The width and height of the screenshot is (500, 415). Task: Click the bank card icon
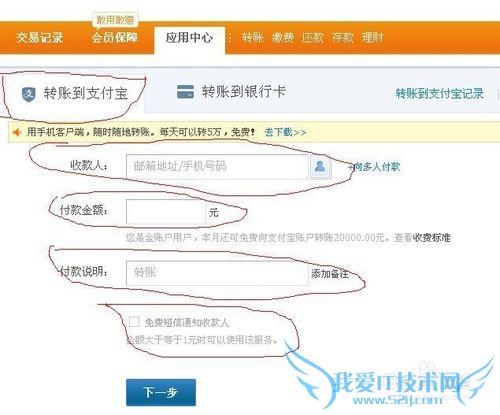pyautogui.click(x=185, y=92)
